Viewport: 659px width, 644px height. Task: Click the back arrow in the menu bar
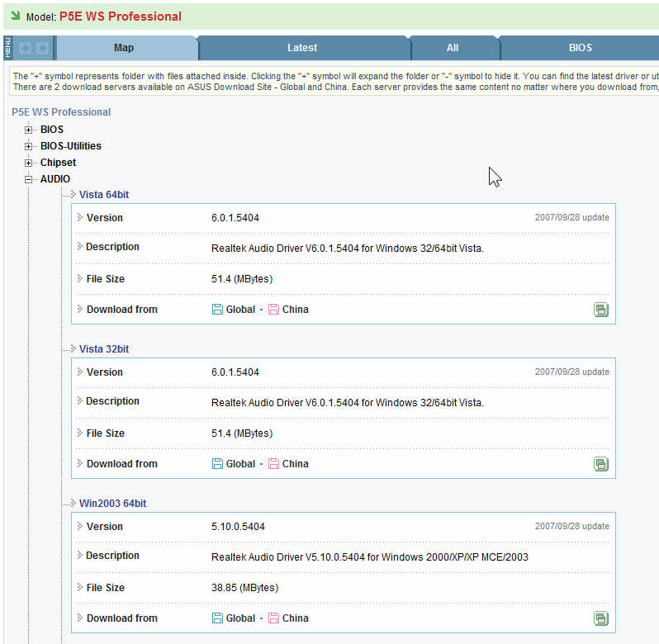pos(25,48)
